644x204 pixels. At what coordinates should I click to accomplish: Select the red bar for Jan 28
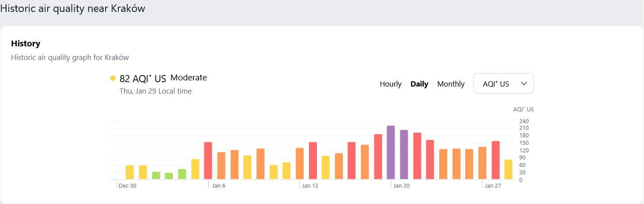pyautogui.click(x=496, y=160)
